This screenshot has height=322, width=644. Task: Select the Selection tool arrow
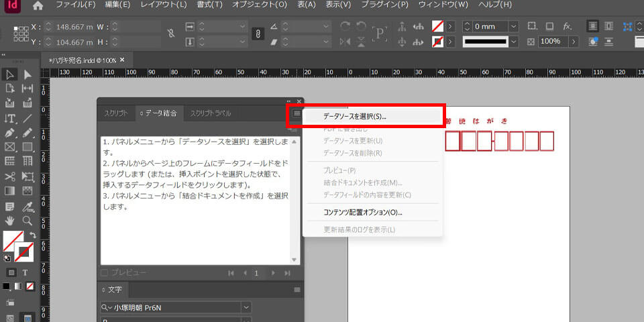click(x=10, y=74)
